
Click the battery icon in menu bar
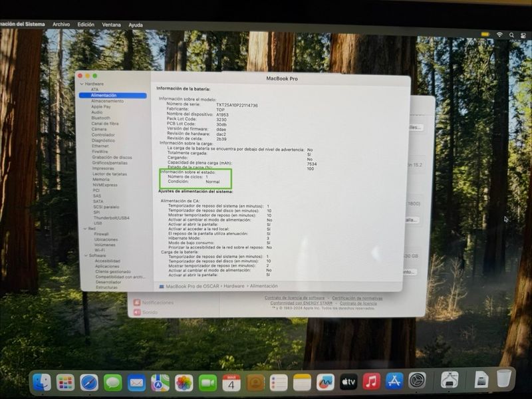[485, 35]
